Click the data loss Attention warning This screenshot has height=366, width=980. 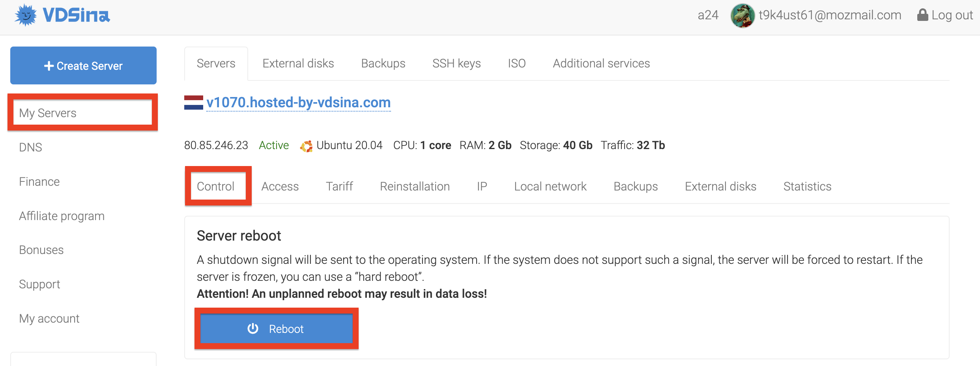342,294
